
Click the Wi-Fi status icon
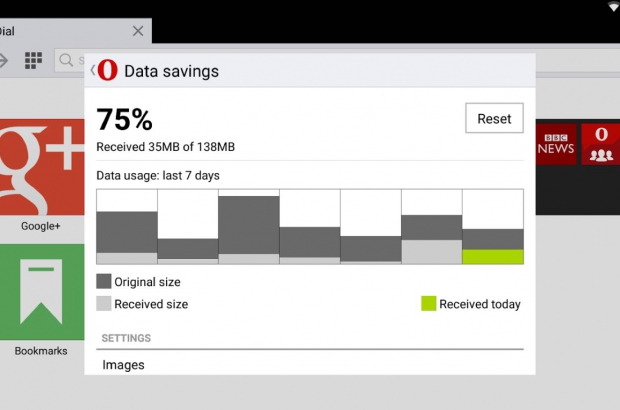[x=612, y=7]
